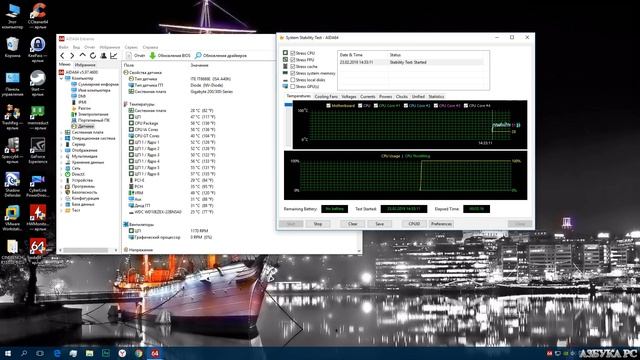
Task: Click the AIDA64 taskbar icon
Action: click(155, 353)
